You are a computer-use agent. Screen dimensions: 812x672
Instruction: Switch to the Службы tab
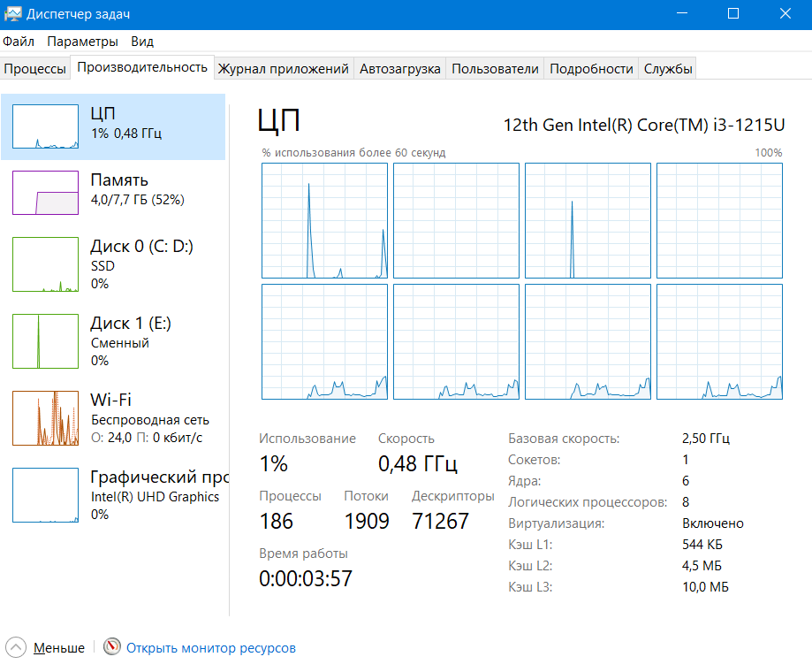tap(667, 68)
